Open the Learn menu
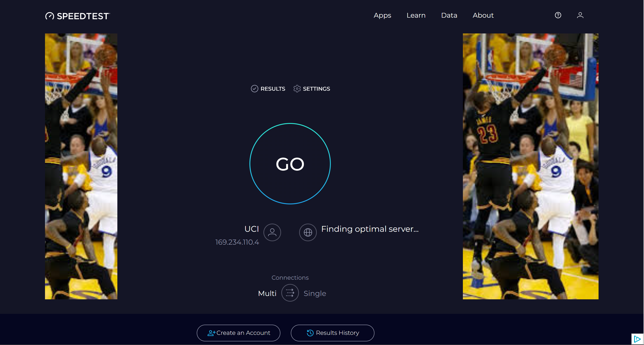The height and width of the screenshot is (345, 644). click(x=416, y=15)
